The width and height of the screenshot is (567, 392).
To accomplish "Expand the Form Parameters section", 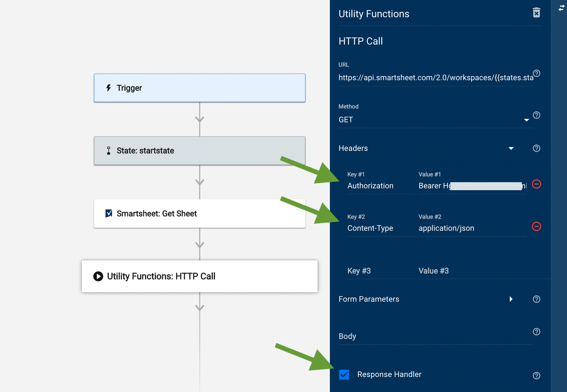I will click(x=511, y=299).
